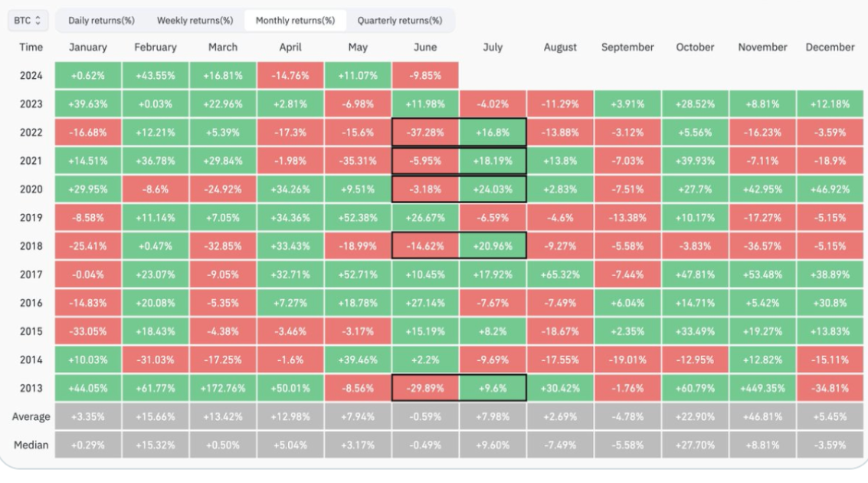Open the Quarterly returns(%) tab
Screen dimensions: 868x483
coord(399,20)
